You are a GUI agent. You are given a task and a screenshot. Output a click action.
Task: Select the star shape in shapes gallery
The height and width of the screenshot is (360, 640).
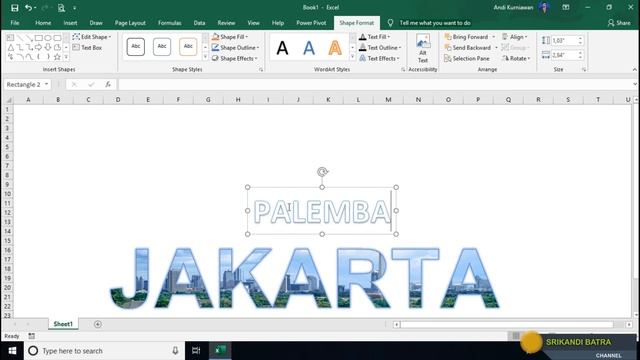point(58,57)
